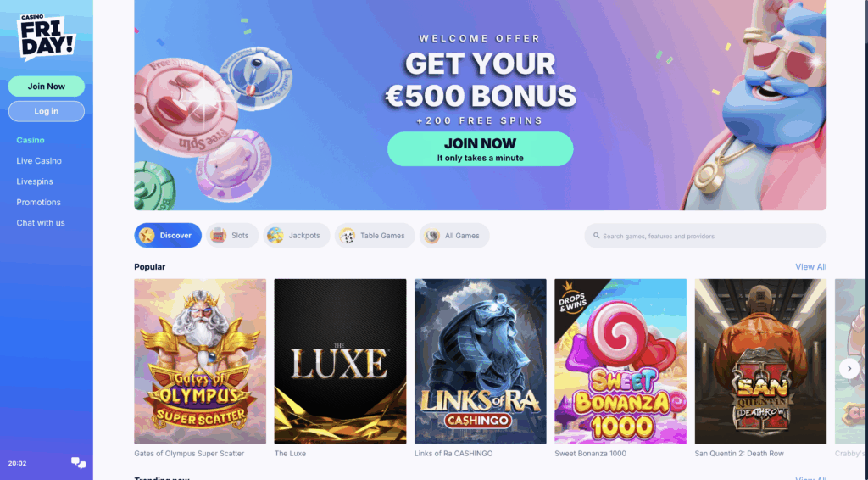Click the Casino Friday logo
Viewport: 868px width, 480px height.
[47, 37]
